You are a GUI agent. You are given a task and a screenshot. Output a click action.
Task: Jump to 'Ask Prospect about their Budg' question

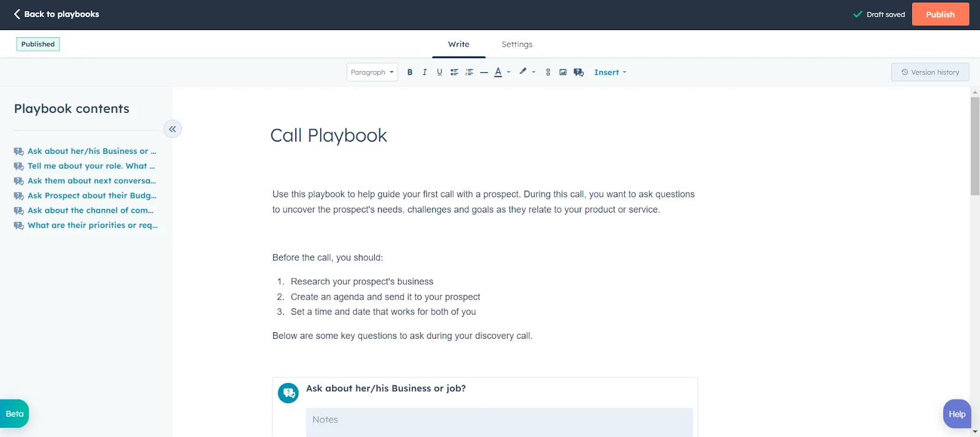click(92, 196)
